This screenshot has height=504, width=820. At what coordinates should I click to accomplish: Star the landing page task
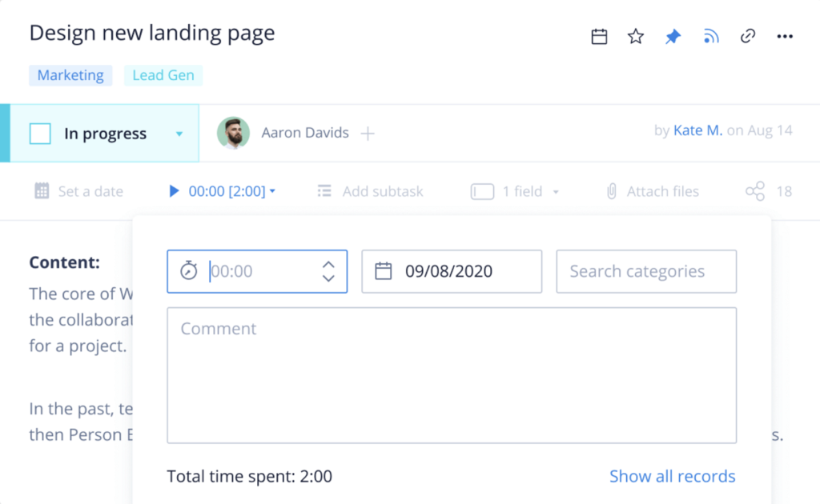click(x=635, y=35)
